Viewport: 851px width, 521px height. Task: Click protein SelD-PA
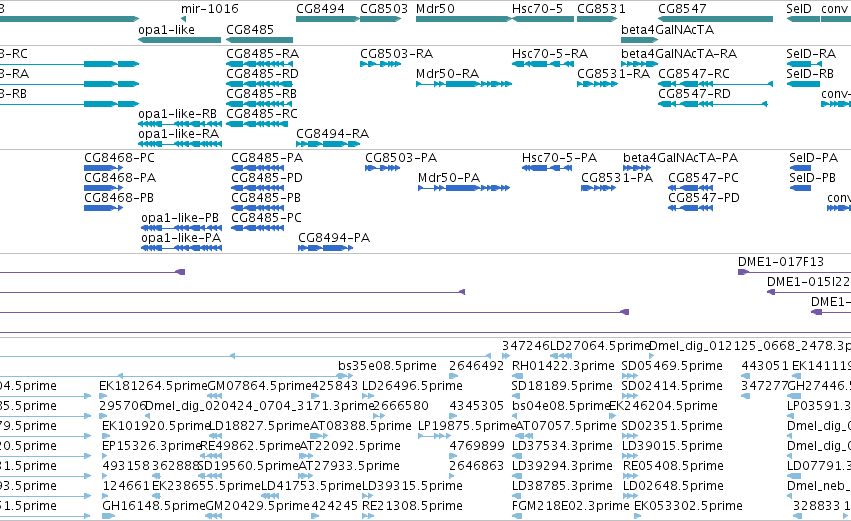(800, 168)
